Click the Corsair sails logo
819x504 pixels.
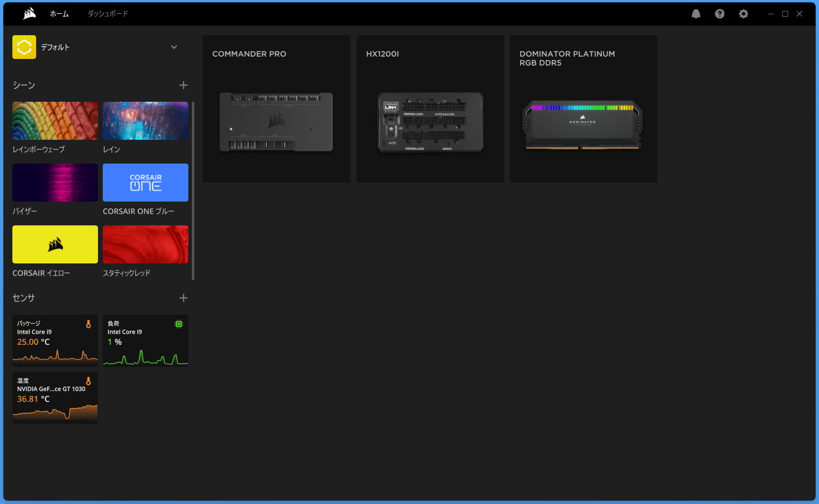pyautogui.click(x=29, y=14)
